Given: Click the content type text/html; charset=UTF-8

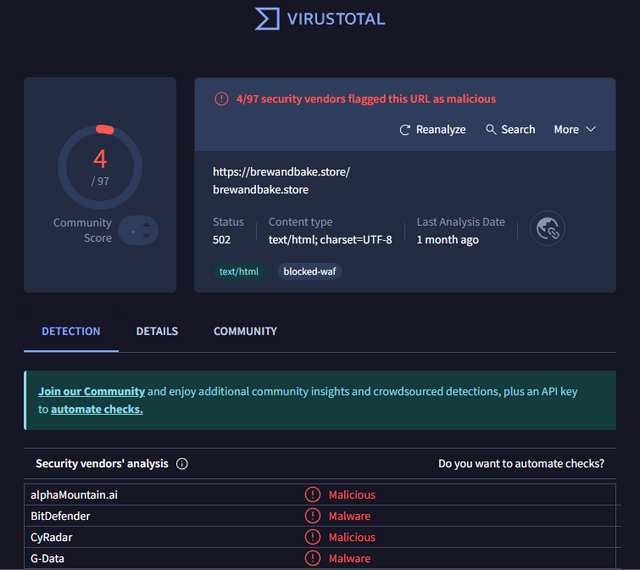Looking at the screenshot, I should pos(330,240).
